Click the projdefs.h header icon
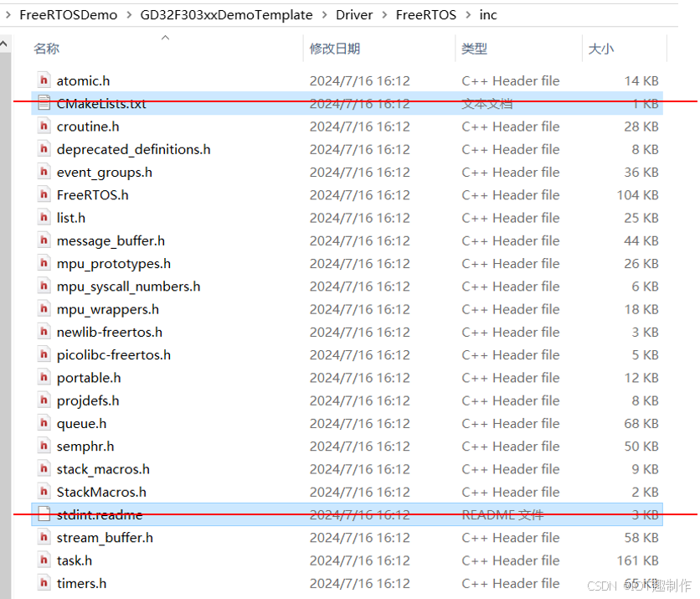The image size is (700, 599). click(44, 400)
